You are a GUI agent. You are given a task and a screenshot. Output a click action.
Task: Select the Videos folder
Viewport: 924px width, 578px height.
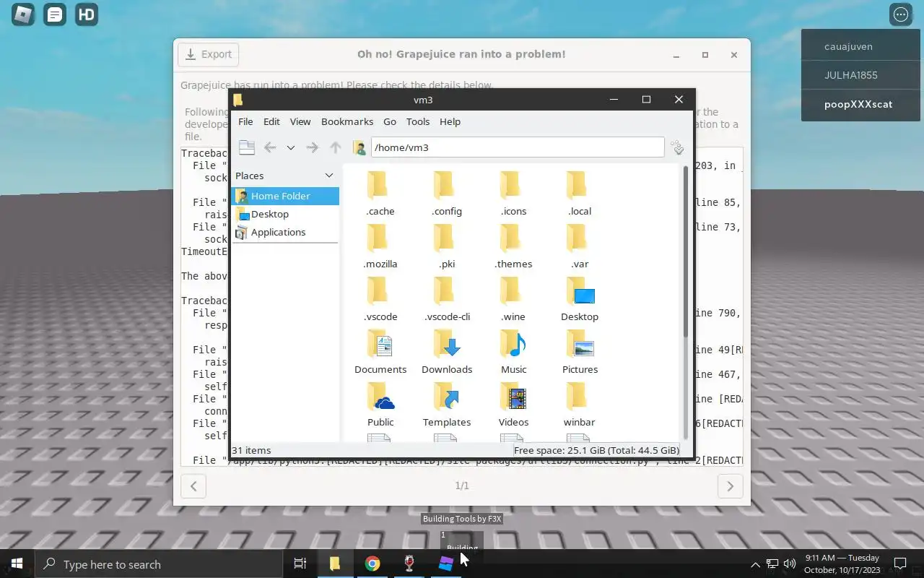click(x=513, y=405)
